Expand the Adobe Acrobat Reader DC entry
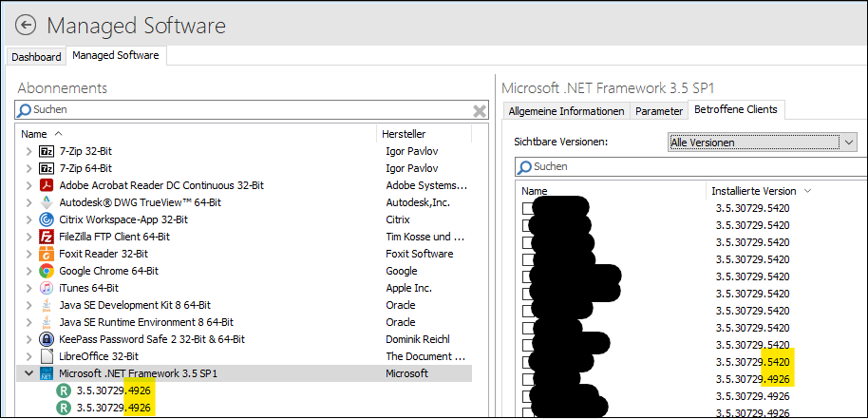The width and height of the screenshot is (868, 419). (28, 185)
